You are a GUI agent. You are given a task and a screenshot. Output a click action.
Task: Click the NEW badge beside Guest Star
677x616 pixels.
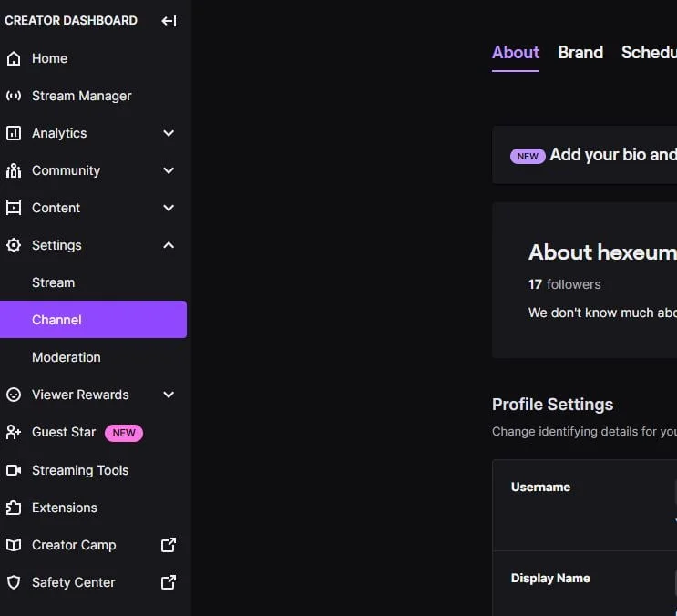coord(124,433)
